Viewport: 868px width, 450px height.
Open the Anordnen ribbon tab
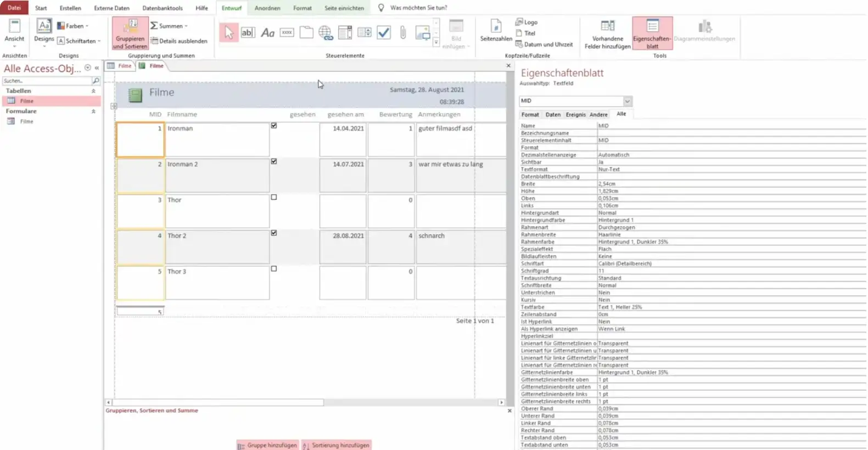267,8
